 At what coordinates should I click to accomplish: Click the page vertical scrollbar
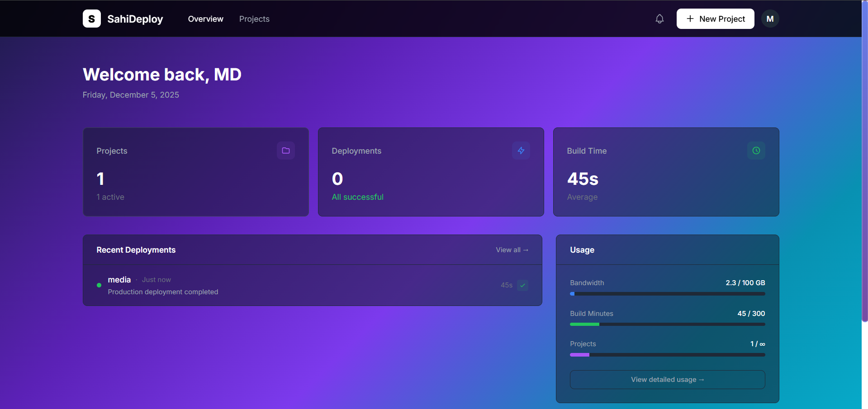[x=864, y=181]
